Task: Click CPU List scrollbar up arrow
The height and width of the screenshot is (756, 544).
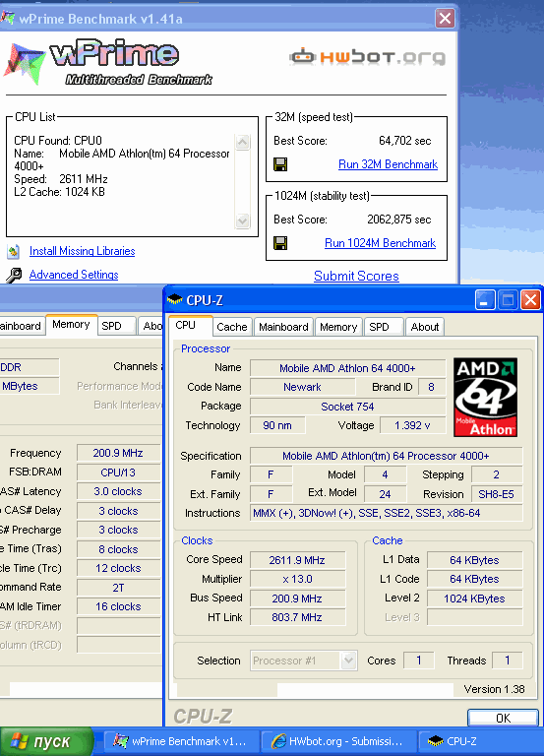Action: [242, 142]
